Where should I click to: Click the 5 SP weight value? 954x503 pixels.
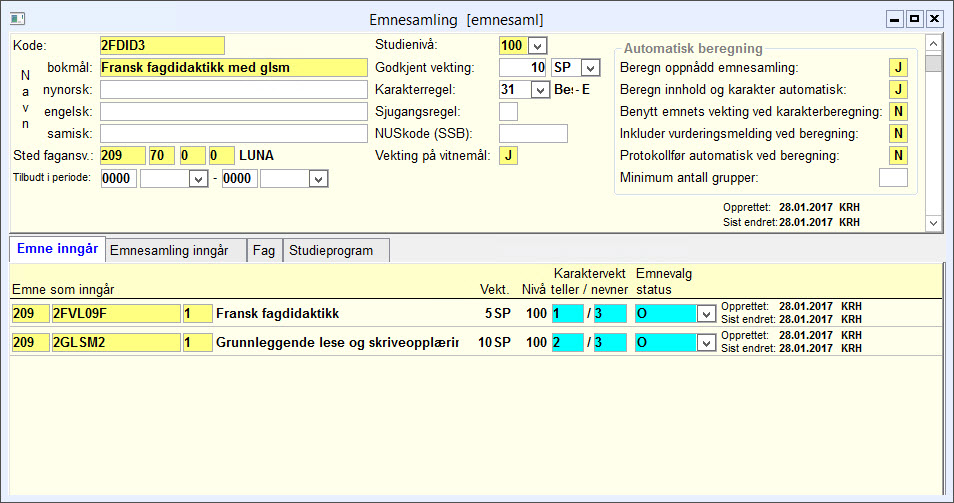(x=497, y=314)
